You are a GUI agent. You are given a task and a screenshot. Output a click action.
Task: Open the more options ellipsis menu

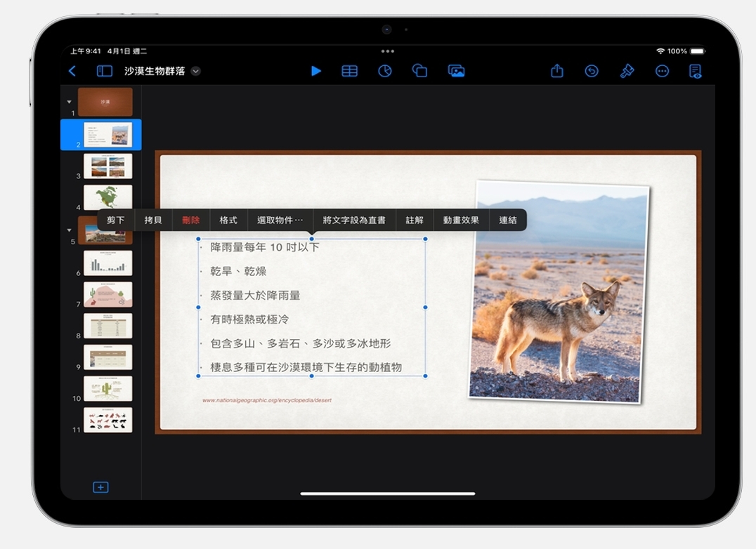662,71
